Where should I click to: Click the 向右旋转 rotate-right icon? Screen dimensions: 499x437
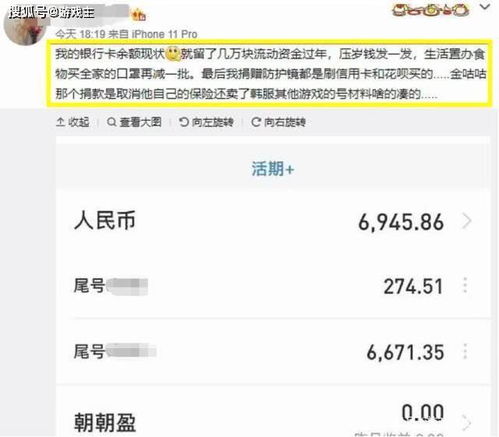click(256, 122)
